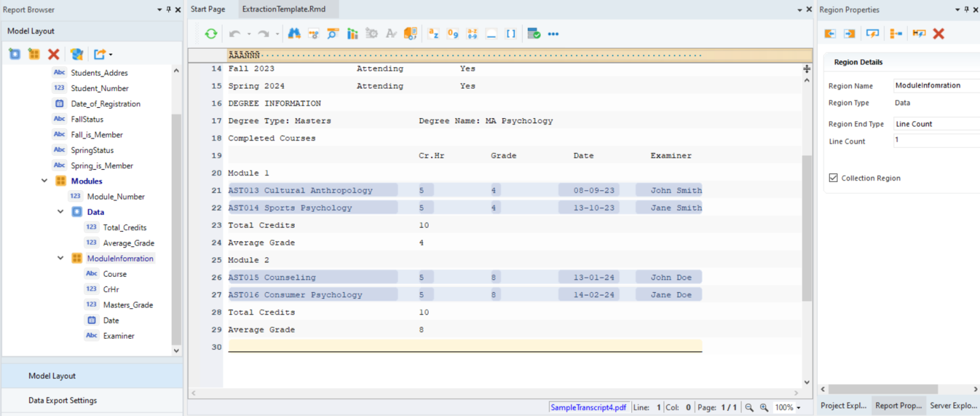Enable the Collection Region checkbox
The height and width of the screenshot is (416, 980).
[x=833, y=177]
